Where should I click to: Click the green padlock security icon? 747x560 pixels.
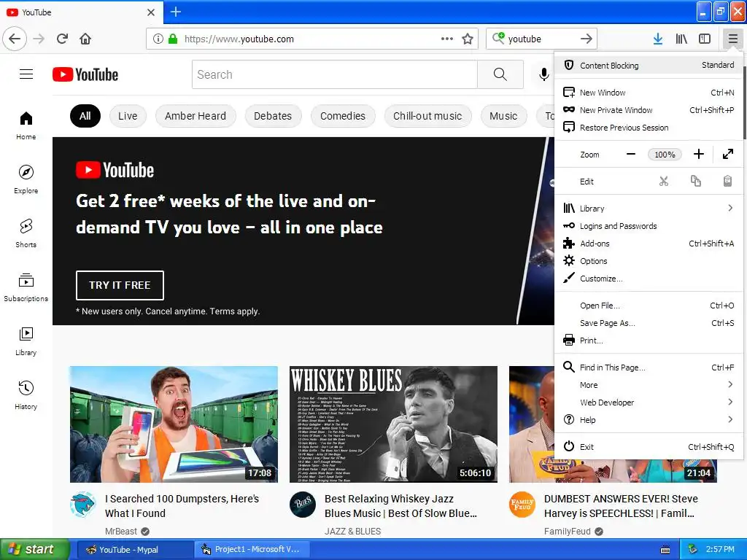(x=173, y=39)
